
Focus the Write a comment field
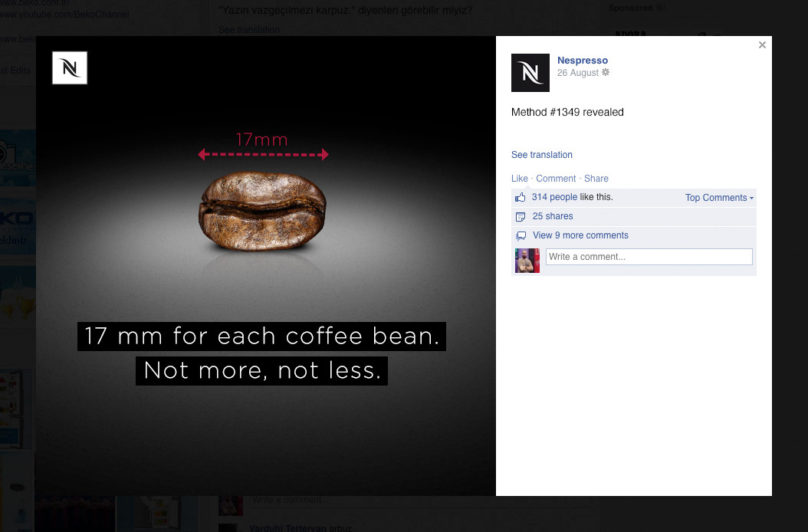pyautogui.click(x=649, y=257)
